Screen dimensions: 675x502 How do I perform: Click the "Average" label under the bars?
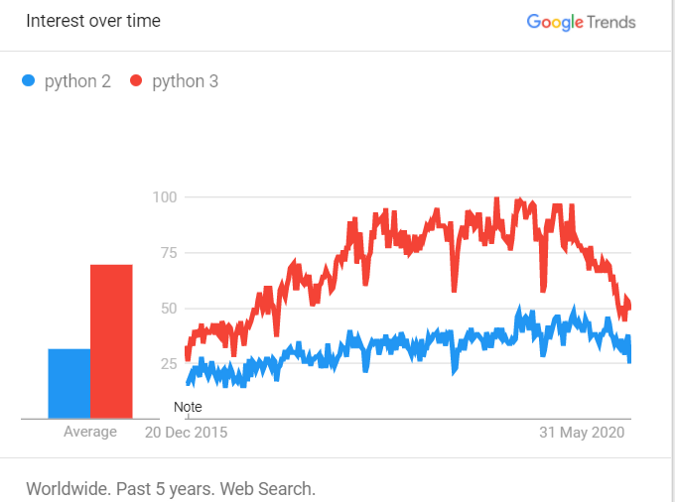coord(90,432)
